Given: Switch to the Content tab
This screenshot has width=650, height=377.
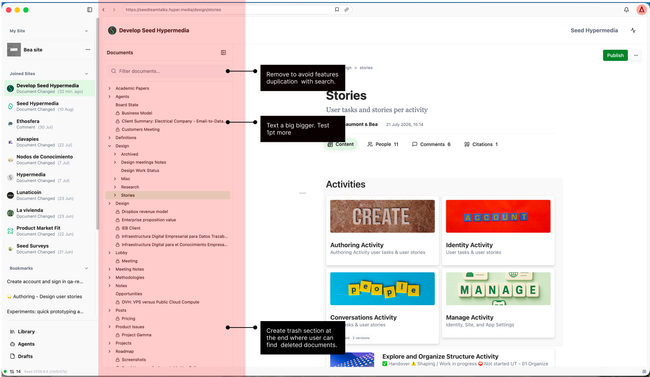Looking at the screenshot, I should [340, 144].
